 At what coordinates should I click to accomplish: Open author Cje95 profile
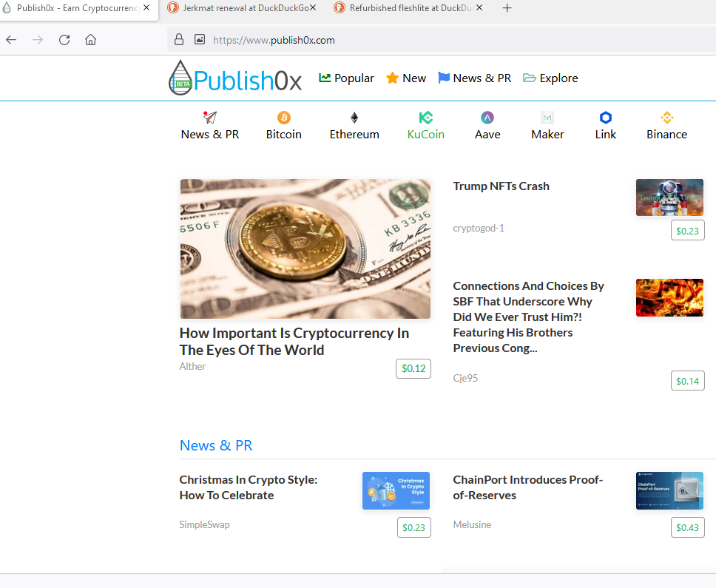coord(465,378)
